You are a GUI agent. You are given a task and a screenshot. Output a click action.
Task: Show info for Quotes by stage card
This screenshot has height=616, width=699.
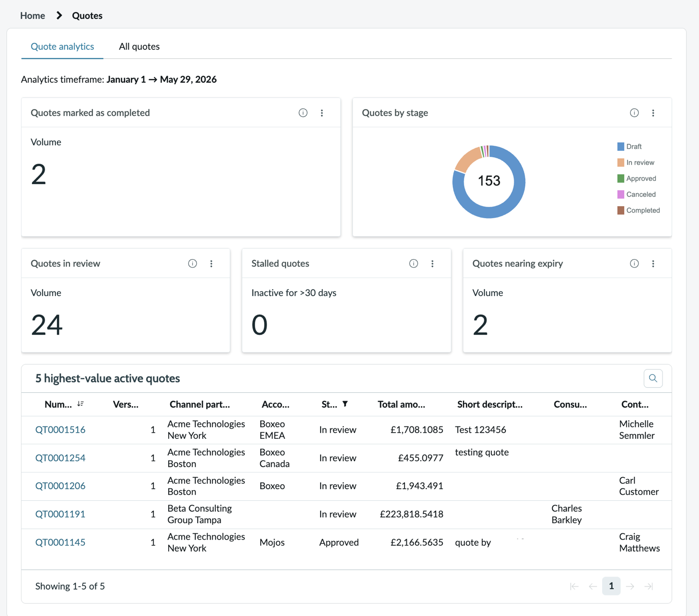[x=634, y=113]
